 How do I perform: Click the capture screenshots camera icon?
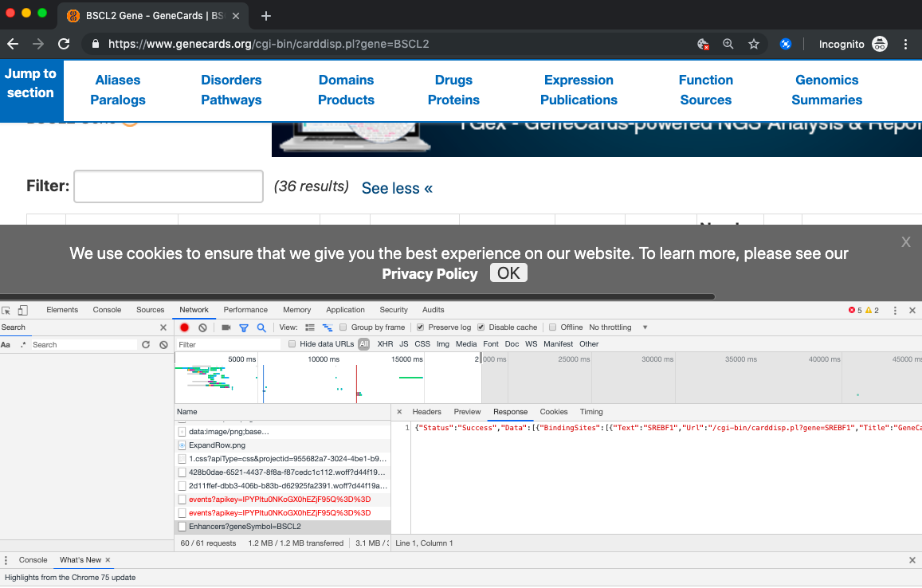coord(226,327)
